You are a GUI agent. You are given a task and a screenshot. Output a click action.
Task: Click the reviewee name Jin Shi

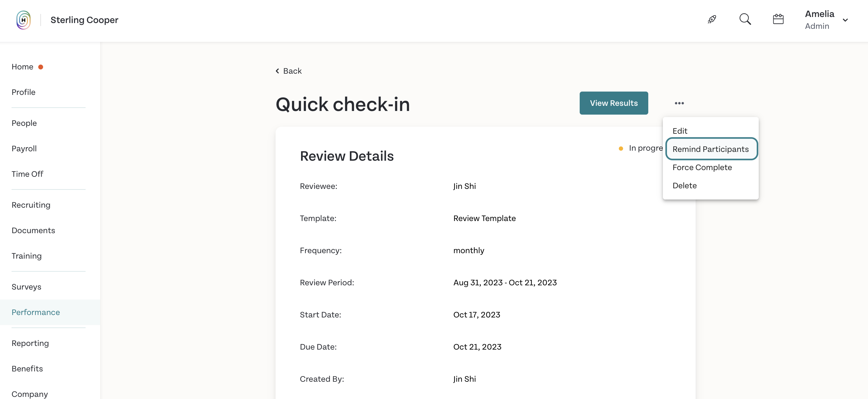[x=464, y=186]
